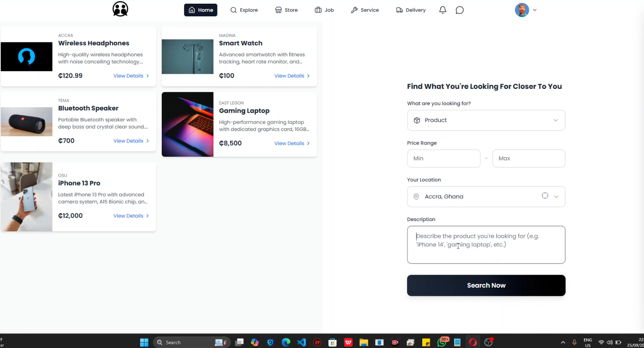Expand the location dropdown chevron

click(556, 197)
